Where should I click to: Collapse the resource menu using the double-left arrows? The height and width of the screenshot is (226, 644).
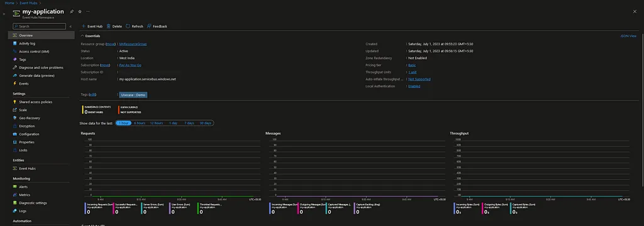(x=70, y=26)
